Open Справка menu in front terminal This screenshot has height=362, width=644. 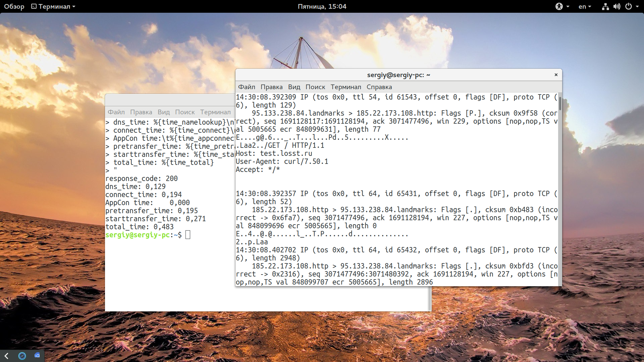click(x=379, y=87)
